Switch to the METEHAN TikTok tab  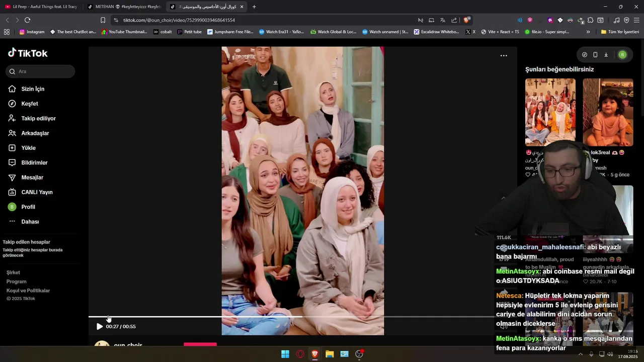point(123,7)
